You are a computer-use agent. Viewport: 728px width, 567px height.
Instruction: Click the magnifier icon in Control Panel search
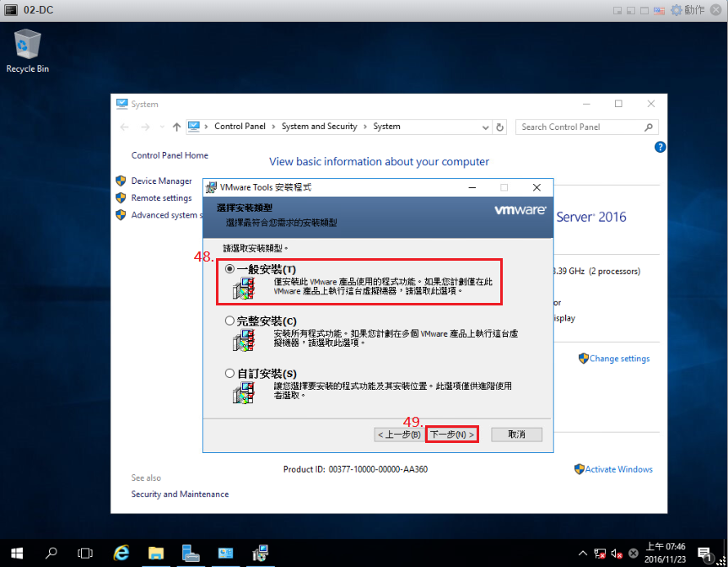649,127
